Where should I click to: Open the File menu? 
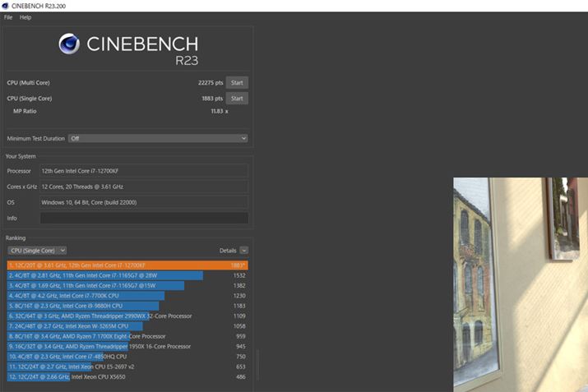point(8,17)
